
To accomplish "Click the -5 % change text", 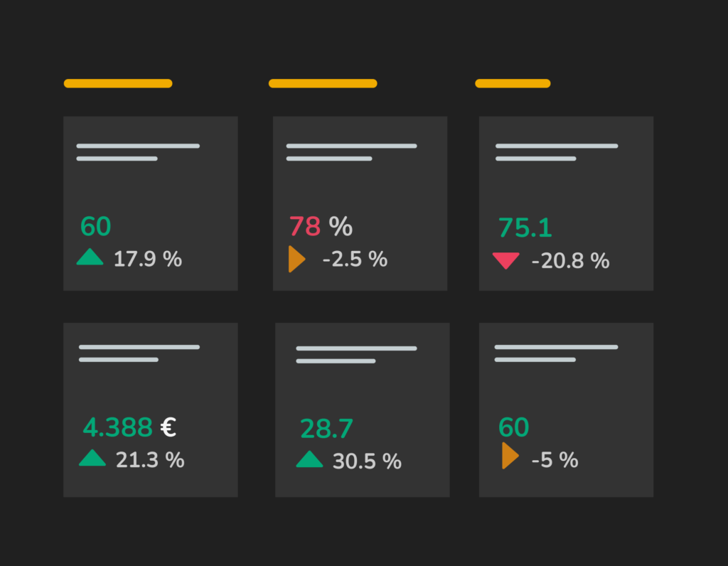I will tap(555, 460).
